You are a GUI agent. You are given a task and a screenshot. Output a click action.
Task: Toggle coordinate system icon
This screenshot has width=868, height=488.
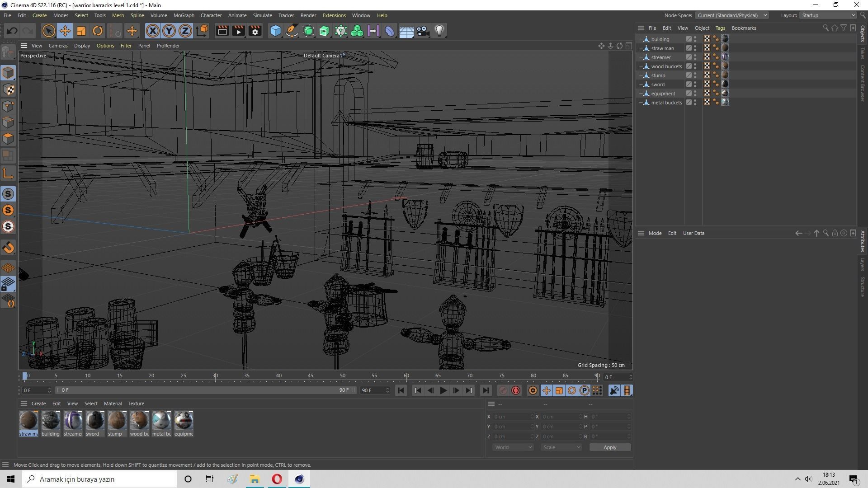(x=203, y=31)
